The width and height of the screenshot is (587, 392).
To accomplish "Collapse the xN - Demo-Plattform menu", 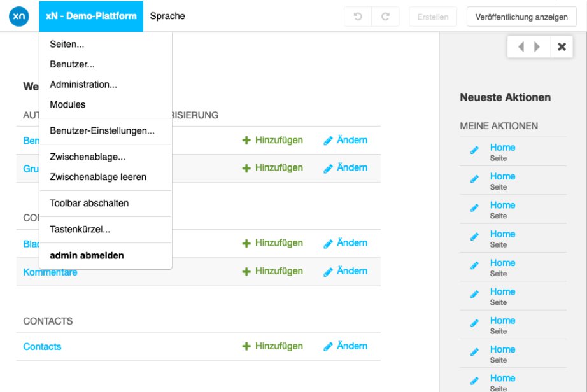I will pyautogui.click(x=91, y=16).
